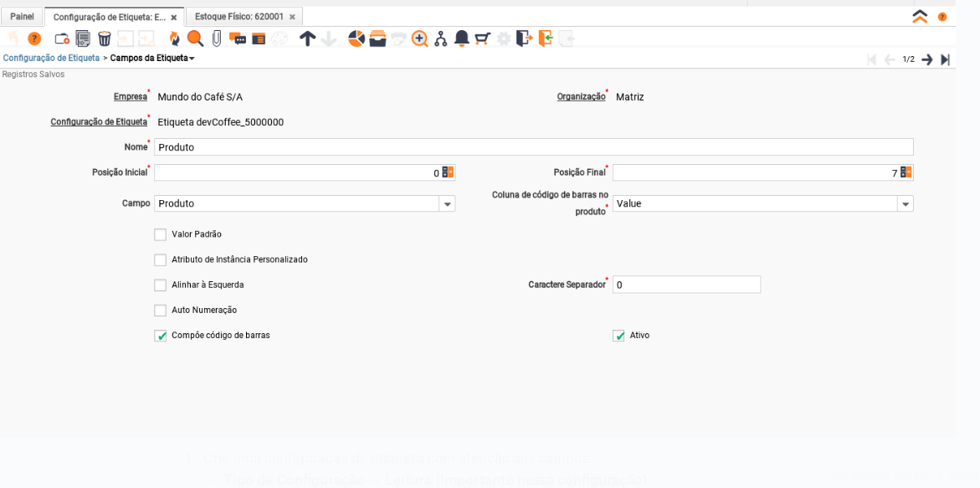Viewport: 980px width, 488px height.
Task: Click the paperclip Attachment icon
Action: pyautogui.click(x=217, y=39)
